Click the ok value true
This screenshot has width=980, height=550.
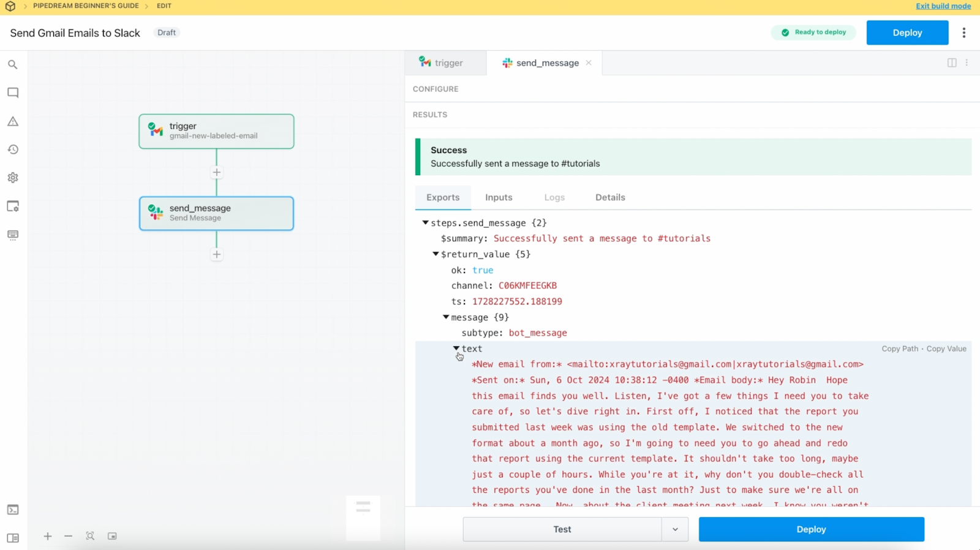pyautogui.click(x=483, y=270)
